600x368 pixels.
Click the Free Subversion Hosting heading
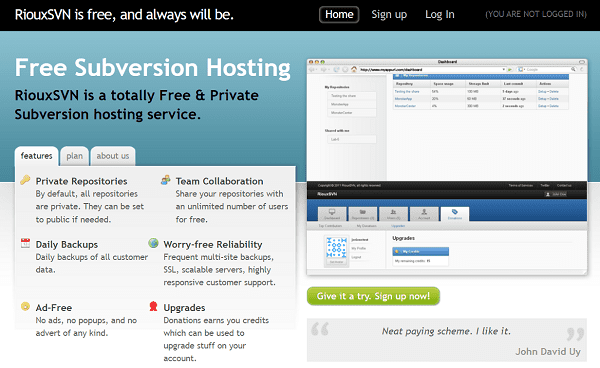(x=153, y=68)
